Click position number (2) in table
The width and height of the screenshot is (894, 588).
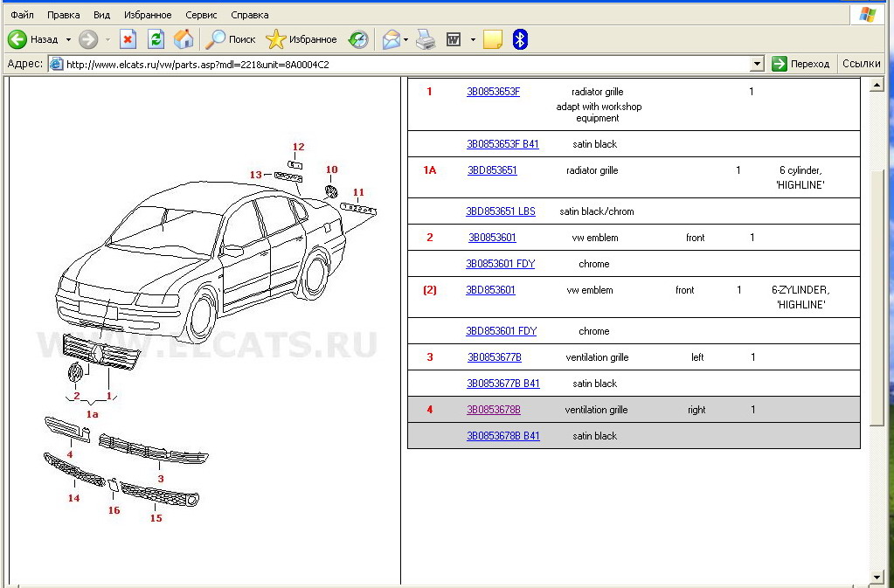coord(429,290)
